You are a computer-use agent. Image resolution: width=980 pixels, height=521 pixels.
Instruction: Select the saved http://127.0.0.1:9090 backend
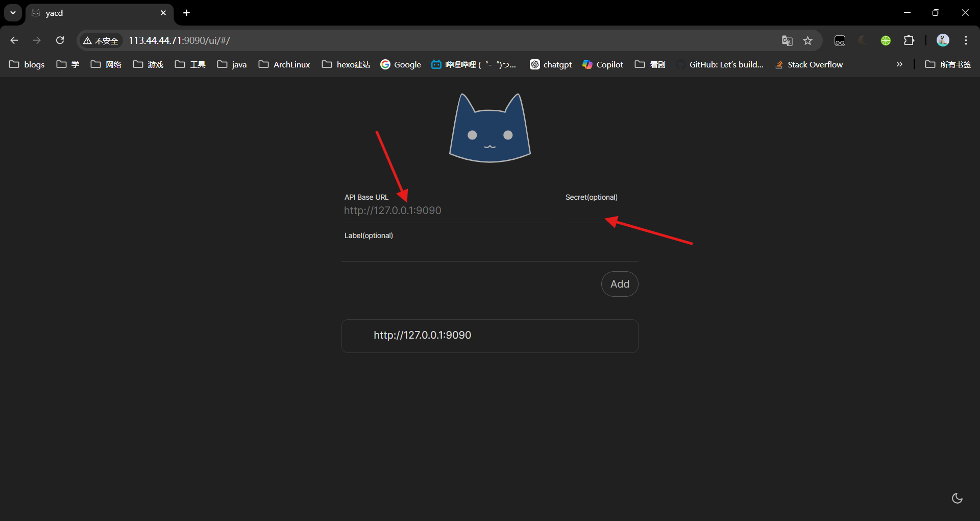490,336
